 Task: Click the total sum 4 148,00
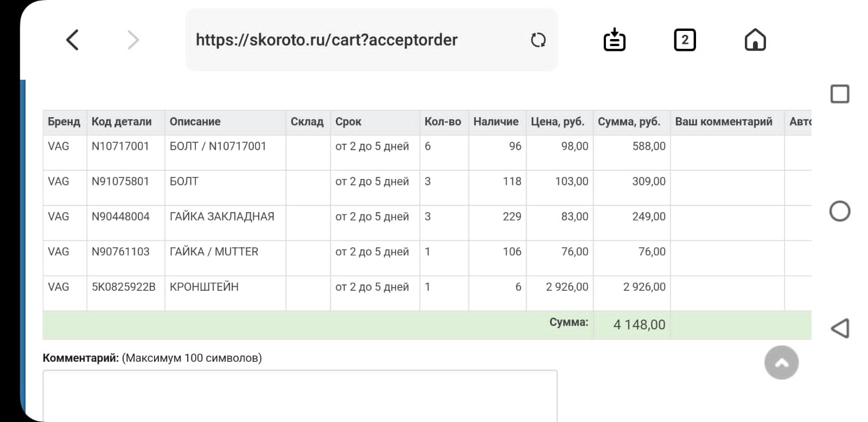639,325
